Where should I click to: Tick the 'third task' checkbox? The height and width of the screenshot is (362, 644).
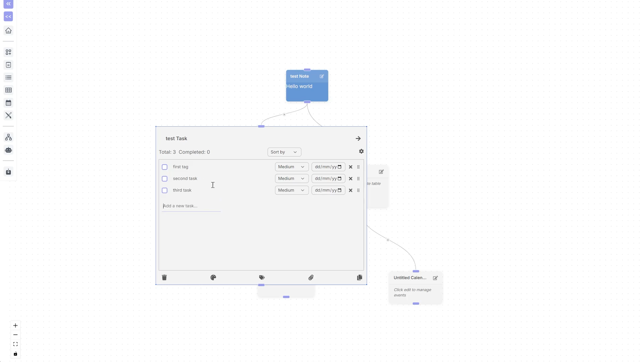tap(165, 190)
